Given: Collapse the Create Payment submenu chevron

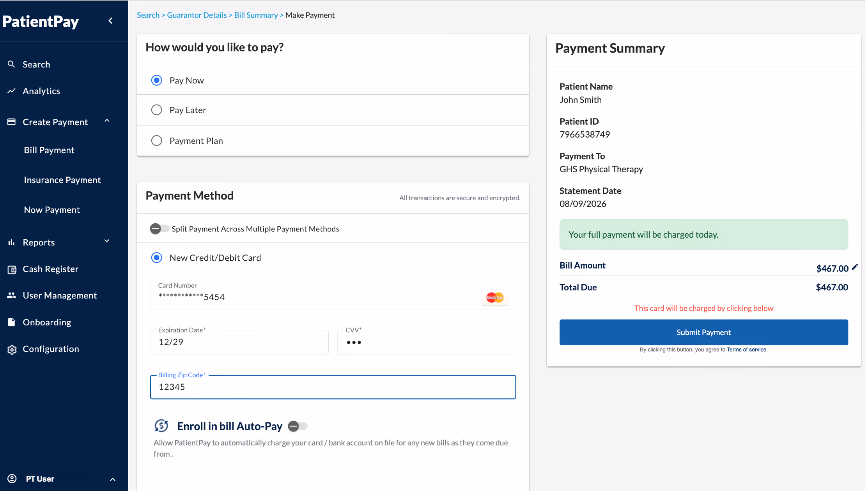Looking at the screenshot, I should coord(107,121).
